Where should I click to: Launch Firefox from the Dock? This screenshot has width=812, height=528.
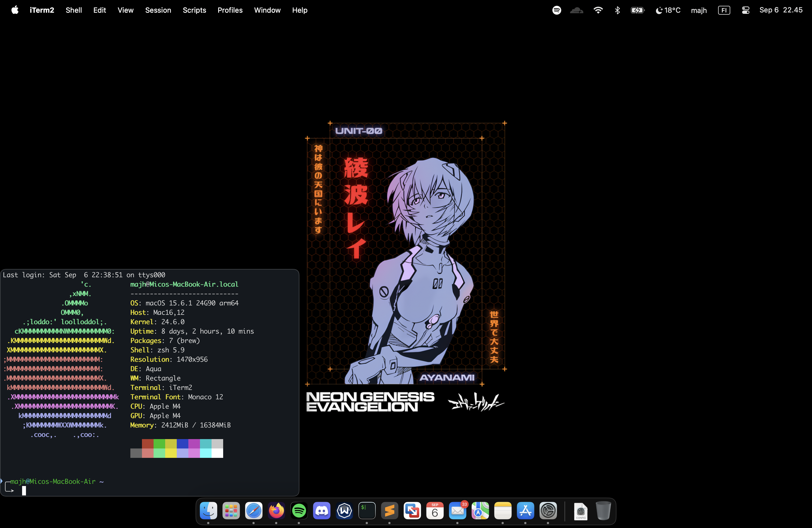tap(276, 511)
